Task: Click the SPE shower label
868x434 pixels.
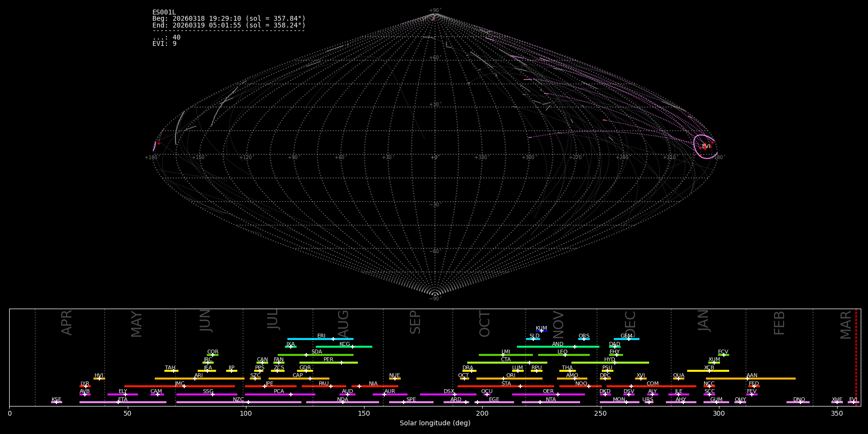Action: [x=411, y=399]
